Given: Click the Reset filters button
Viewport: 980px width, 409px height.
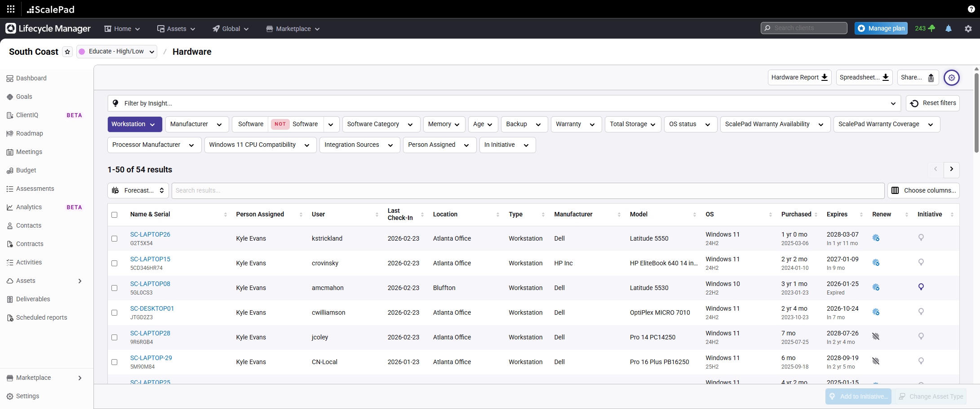Looking at the screenshot, I should 933,103.
